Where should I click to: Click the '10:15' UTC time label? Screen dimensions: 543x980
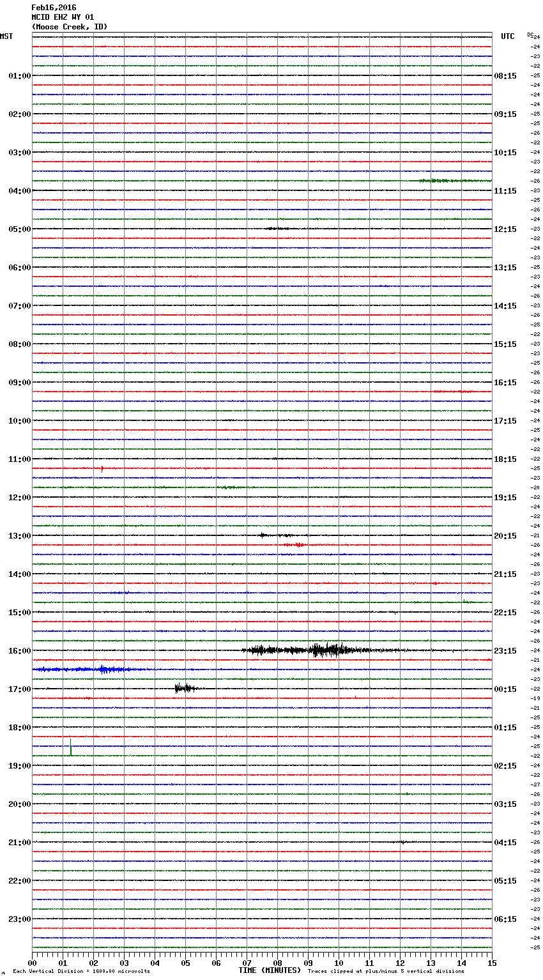(x=505, y=153)
